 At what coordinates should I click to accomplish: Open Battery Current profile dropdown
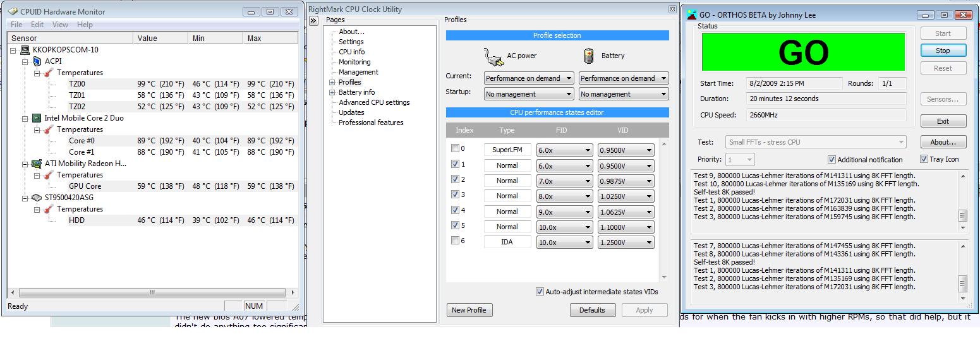[x=624, y=78]
